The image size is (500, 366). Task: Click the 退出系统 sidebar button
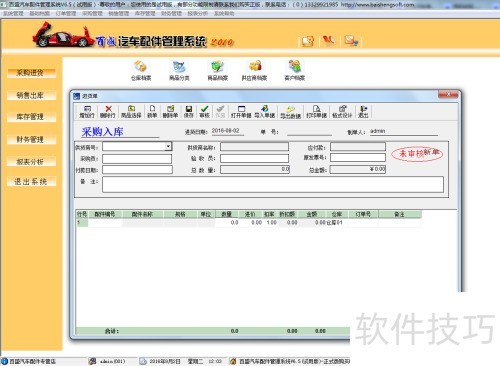tap(31, 182)
